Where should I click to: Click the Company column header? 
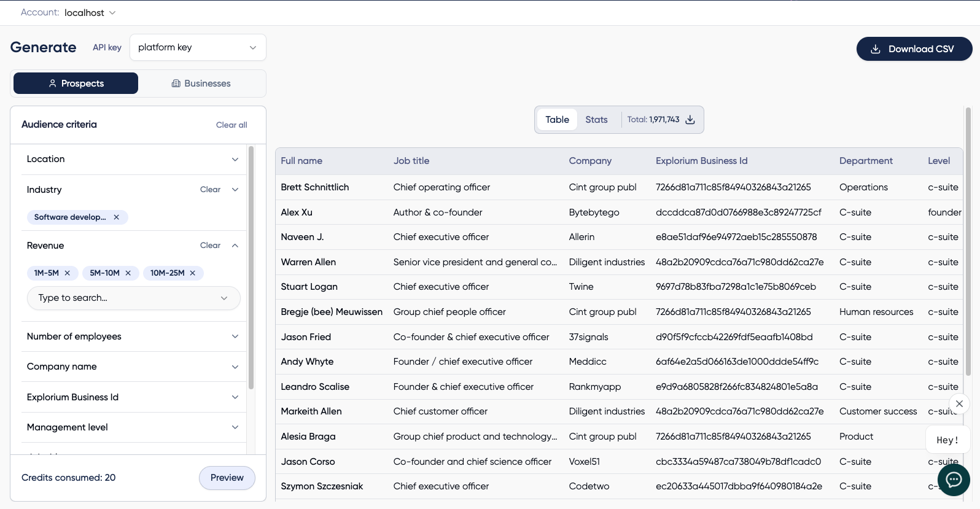(x=590, y=161)
